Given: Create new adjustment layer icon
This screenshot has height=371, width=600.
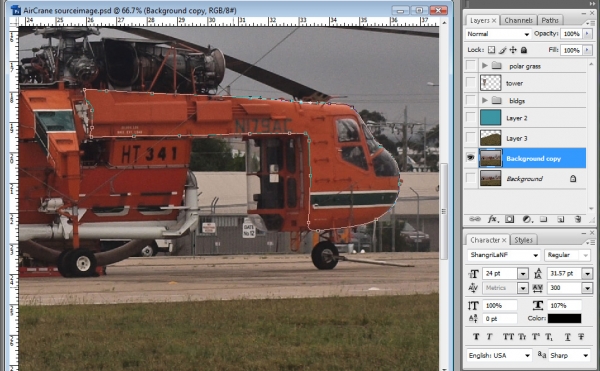Looking at the screenshot, I should point(527,219).
